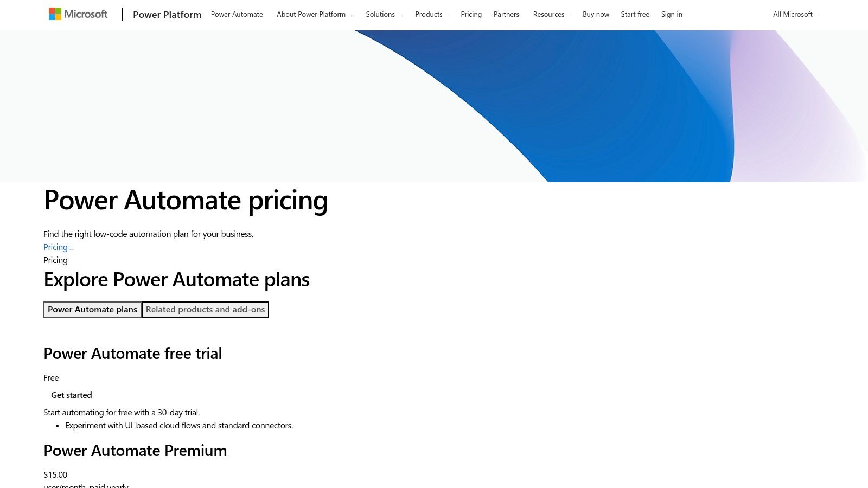Open the Power Automate navigation item
The width and height of the screenshot is (868, 488).
[x=237, y=14]
